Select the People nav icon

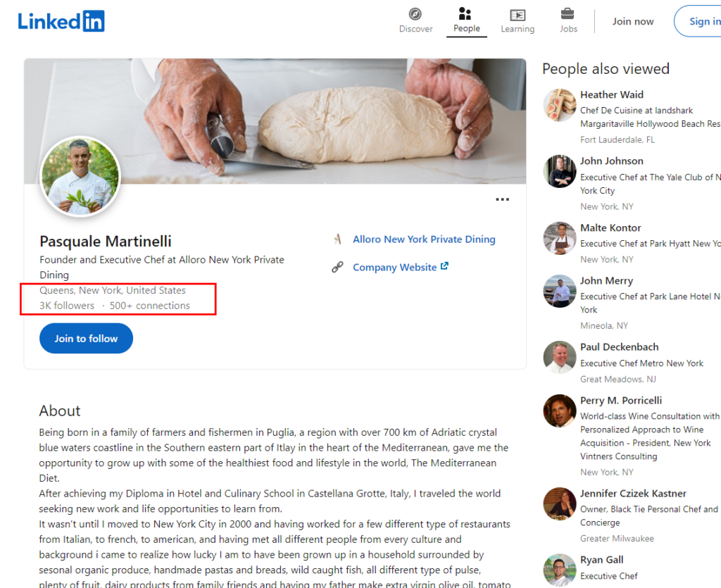coord(466,14)
